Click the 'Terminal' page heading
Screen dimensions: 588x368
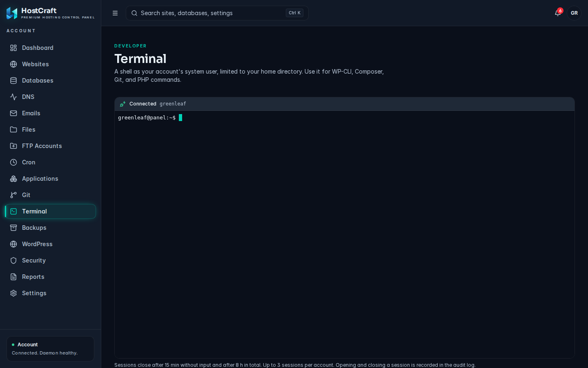pos(140,58)
